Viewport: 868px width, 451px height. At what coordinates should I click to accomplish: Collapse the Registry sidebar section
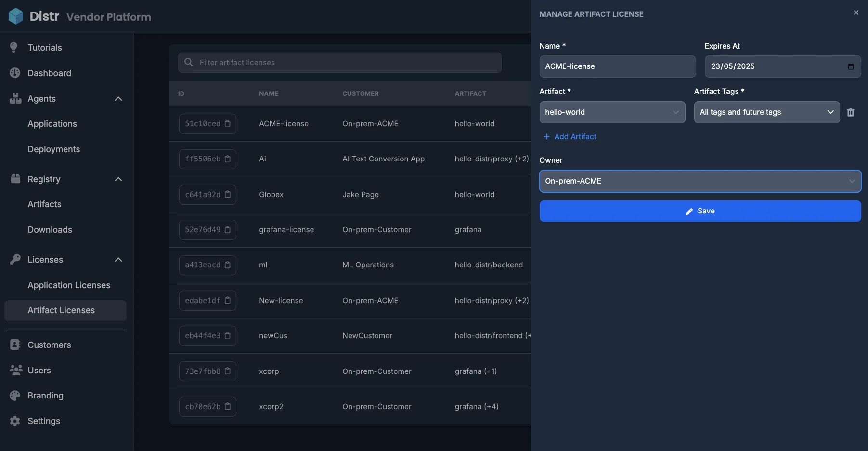tap(118, 179)
